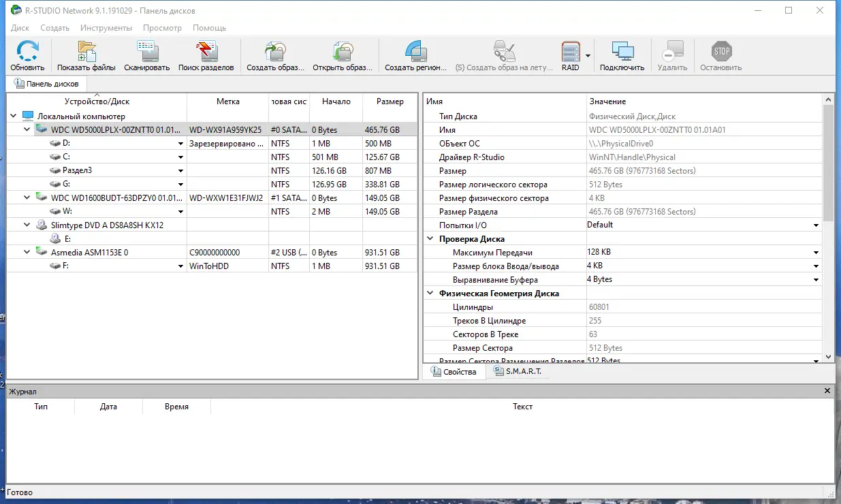Switch to the Свойства tab

point(454,372)
